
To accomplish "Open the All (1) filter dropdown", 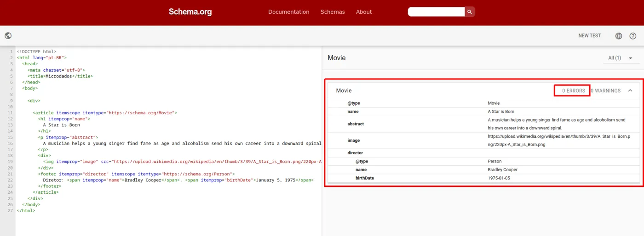I will 621,58.
